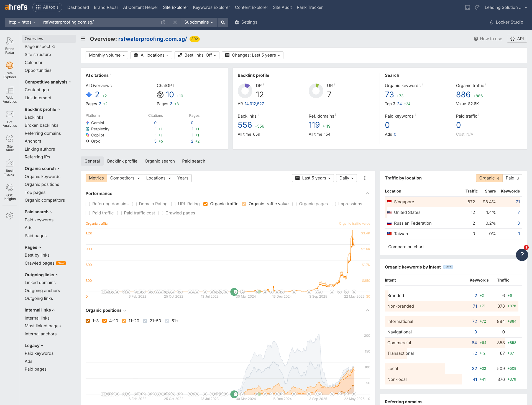The image size is (532, 405).
Task: Click the ahrefs logo
Action: 16,7
